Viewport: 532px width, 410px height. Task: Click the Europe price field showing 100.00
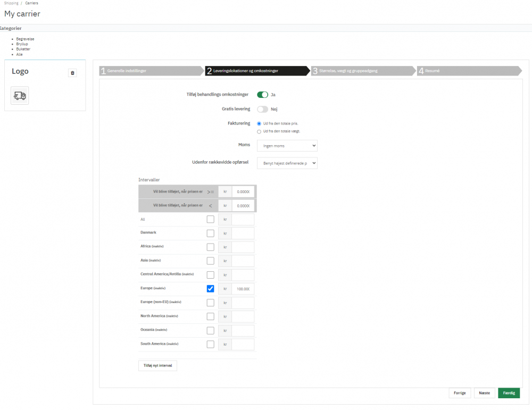click(x=243, y=289)
